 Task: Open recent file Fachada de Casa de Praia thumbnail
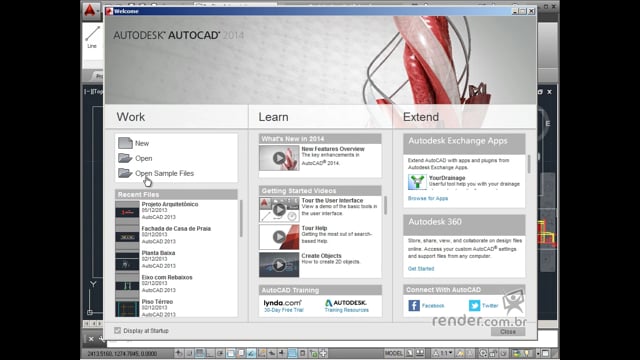pos(127,235)
